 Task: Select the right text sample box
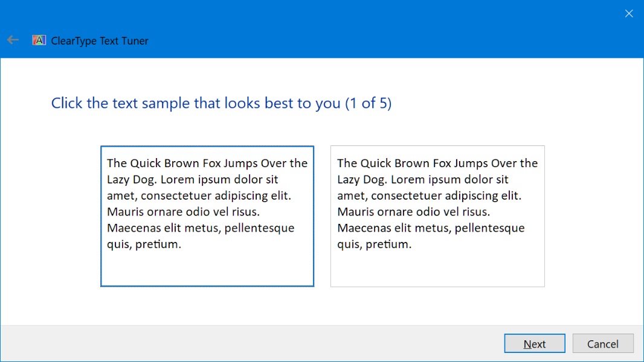pyautogui.click(x=437, y=216)
